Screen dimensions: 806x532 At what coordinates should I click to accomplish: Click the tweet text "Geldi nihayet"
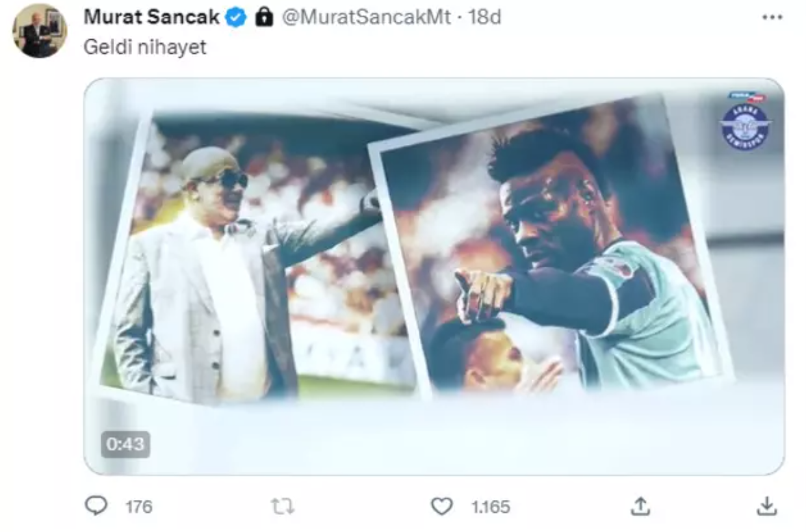pos(144,48)
